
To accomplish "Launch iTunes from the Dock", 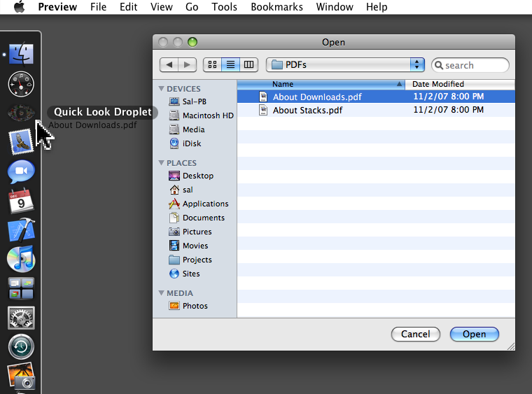I will point(21,259).
